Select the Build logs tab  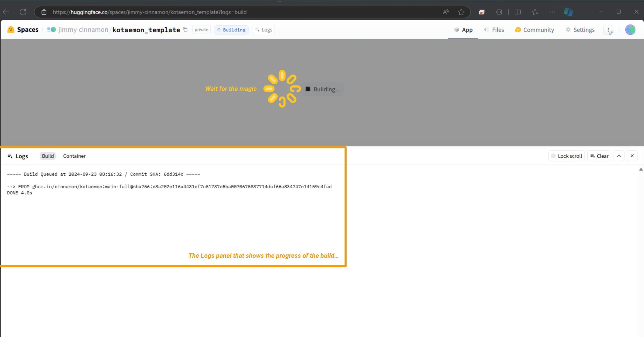click(x=48, y=156)
